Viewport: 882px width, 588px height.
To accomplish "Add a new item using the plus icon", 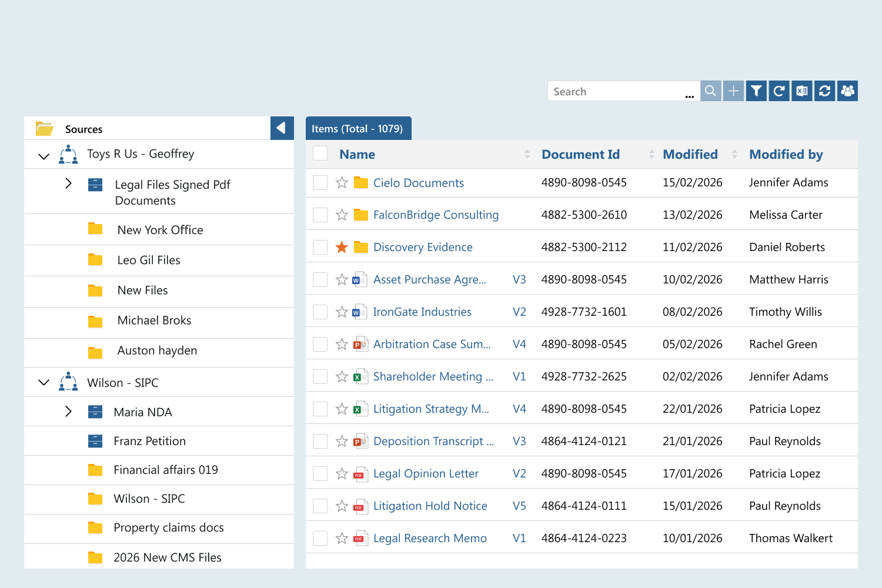I will [x=733, y=91].
